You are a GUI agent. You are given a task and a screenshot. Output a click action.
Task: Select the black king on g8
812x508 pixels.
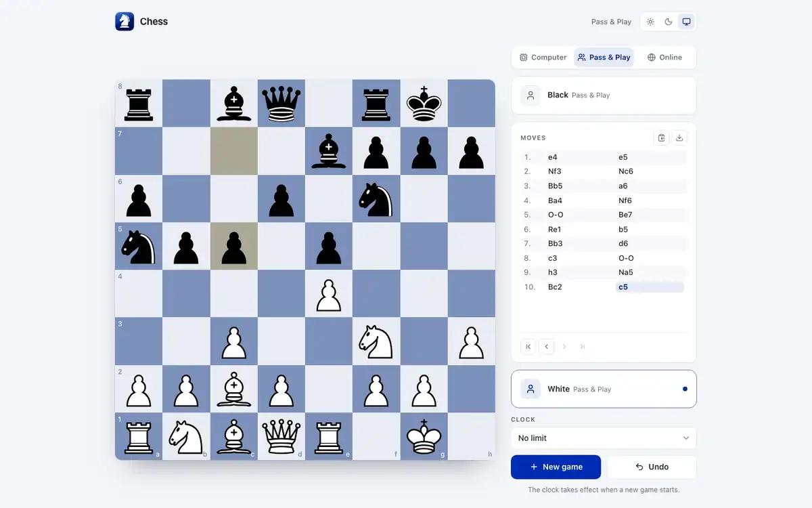424,104
